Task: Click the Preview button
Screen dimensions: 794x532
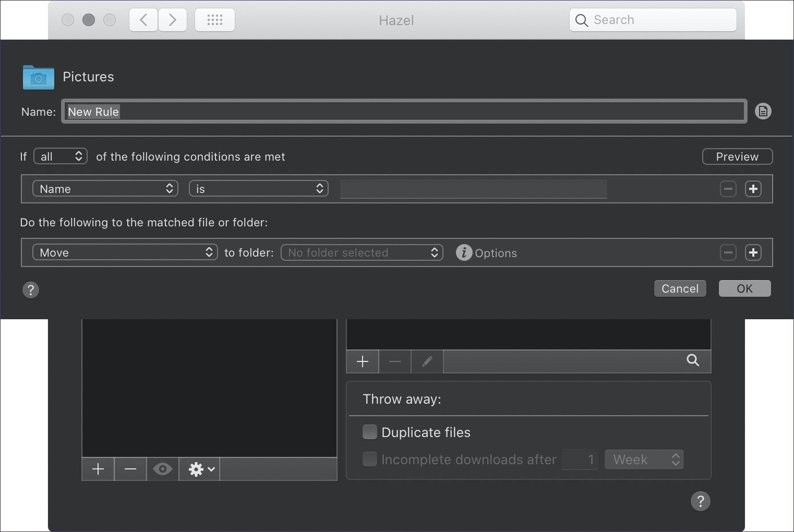Action: (737, 156)
